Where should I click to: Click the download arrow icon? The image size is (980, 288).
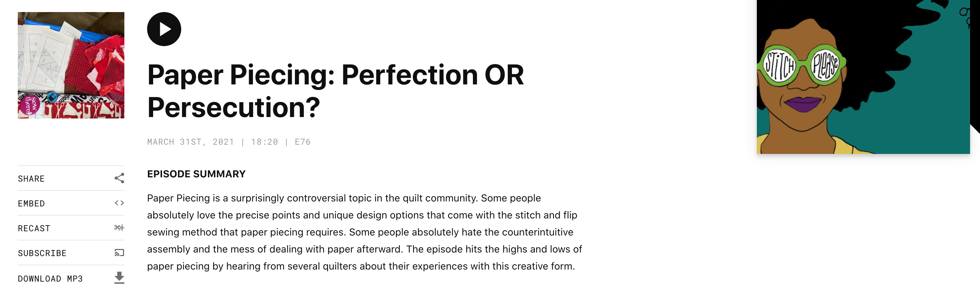click(119, 278)
